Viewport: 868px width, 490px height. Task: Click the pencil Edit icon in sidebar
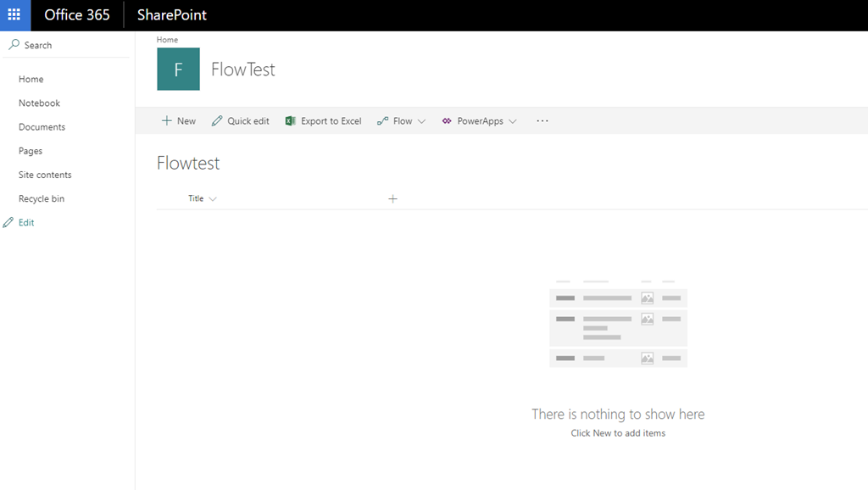[x=8, y=223]
